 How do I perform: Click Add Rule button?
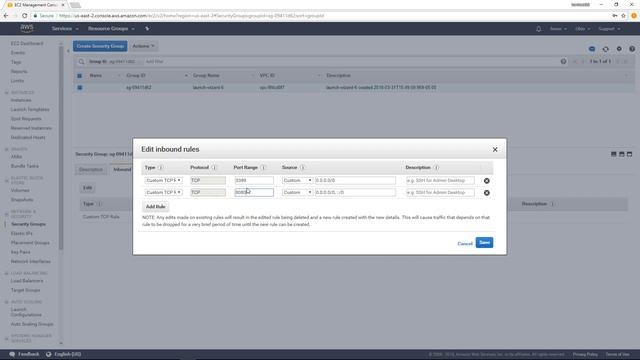156,207
